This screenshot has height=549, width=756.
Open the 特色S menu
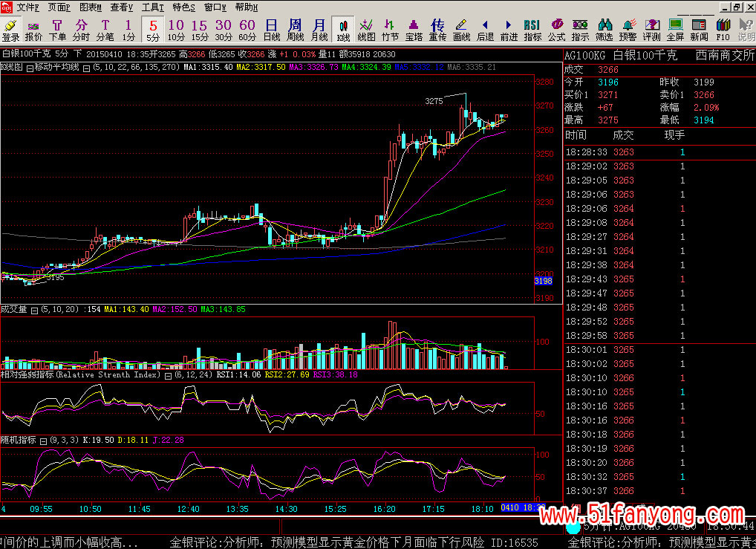(184, 7)
